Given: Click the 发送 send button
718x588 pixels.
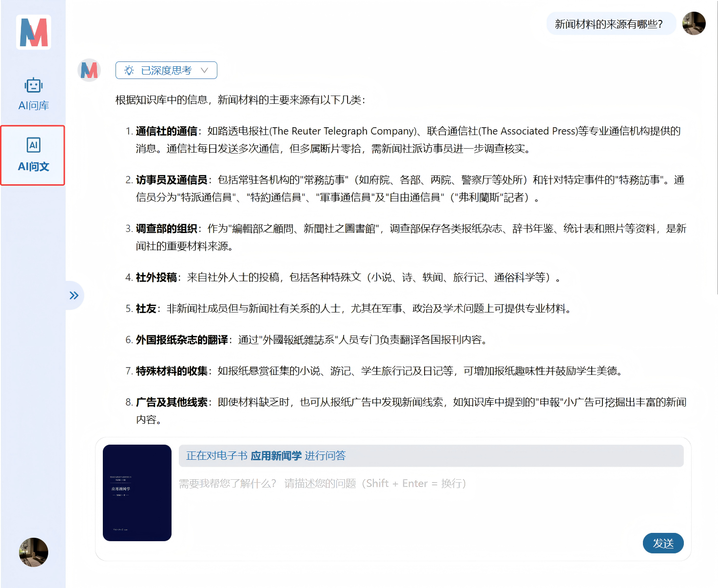Looking at the screenshot, I should [x=663, y=543].
